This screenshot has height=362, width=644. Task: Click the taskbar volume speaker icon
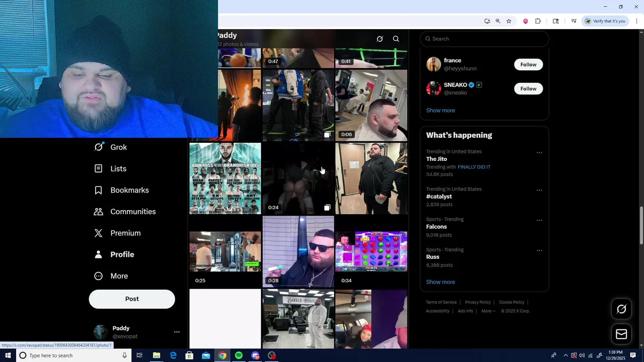(582, 355)
